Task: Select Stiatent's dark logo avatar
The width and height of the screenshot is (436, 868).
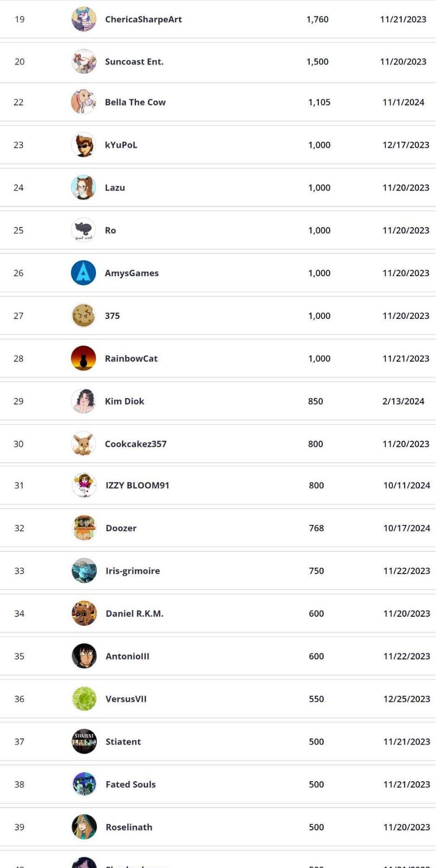Action: [84, 742]
